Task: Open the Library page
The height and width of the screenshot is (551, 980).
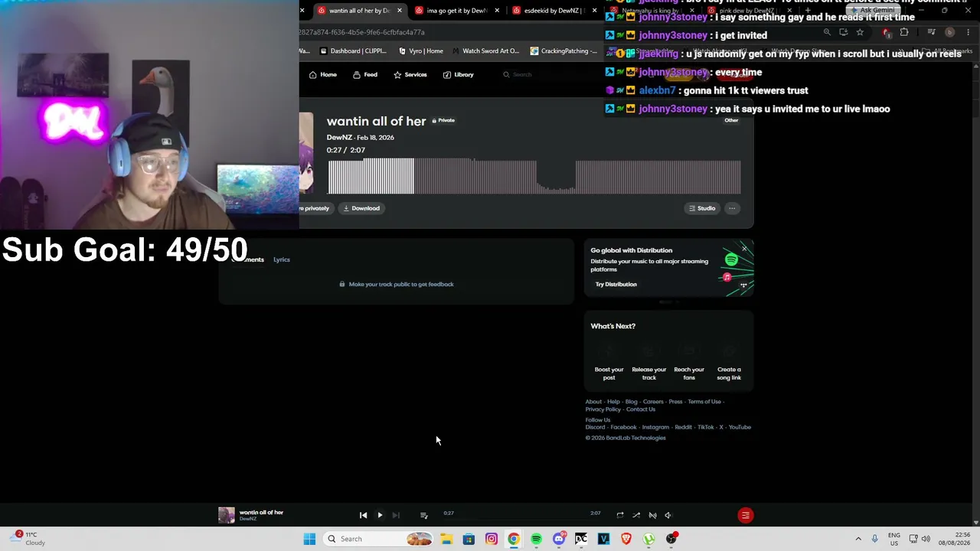Action: tap(458, 74)
